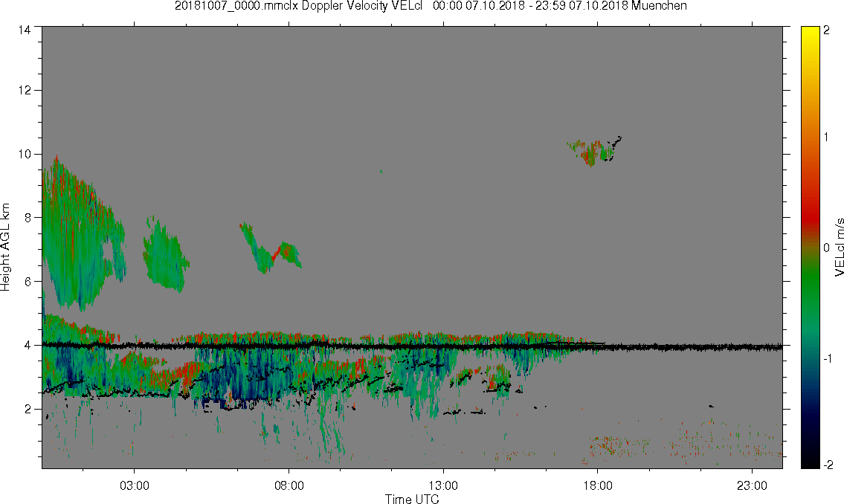Click the 13:00 time tick label

pyautogui.click(x=443, y=485)
